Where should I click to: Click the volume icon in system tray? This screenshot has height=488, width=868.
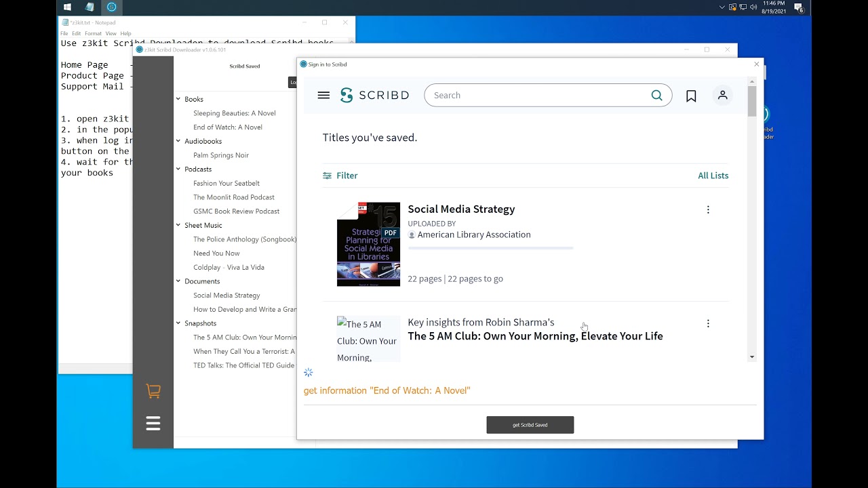[x=754, y=7]
